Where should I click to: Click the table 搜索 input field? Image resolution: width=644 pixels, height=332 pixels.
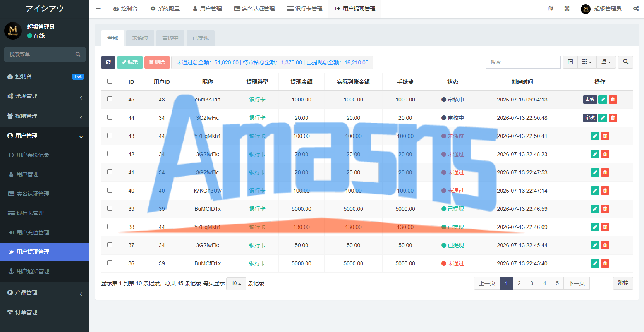pos(523,62)
